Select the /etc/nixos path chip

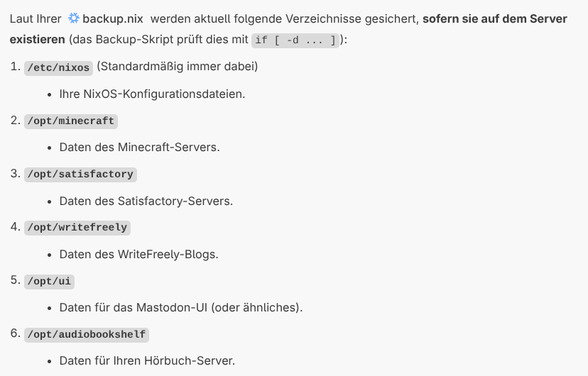pos(59,67)
